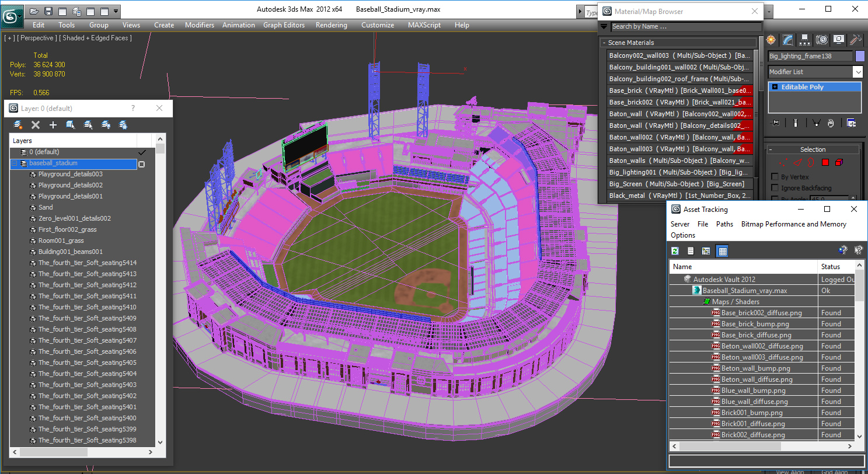Click Add Selected Objects plus icon
This screenshot has height=474, width=868.
click(x=53, y=124)
